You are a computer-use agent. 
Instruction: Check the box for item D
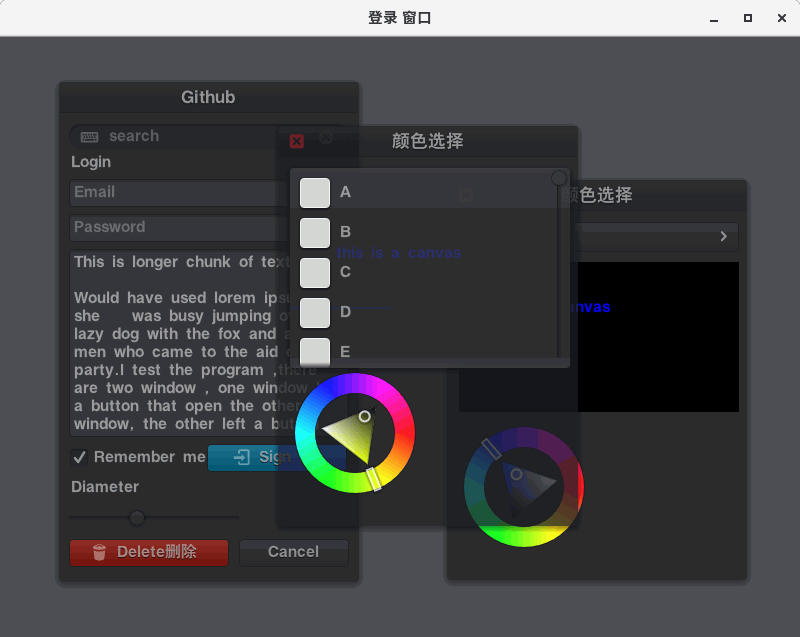point(315,313)
